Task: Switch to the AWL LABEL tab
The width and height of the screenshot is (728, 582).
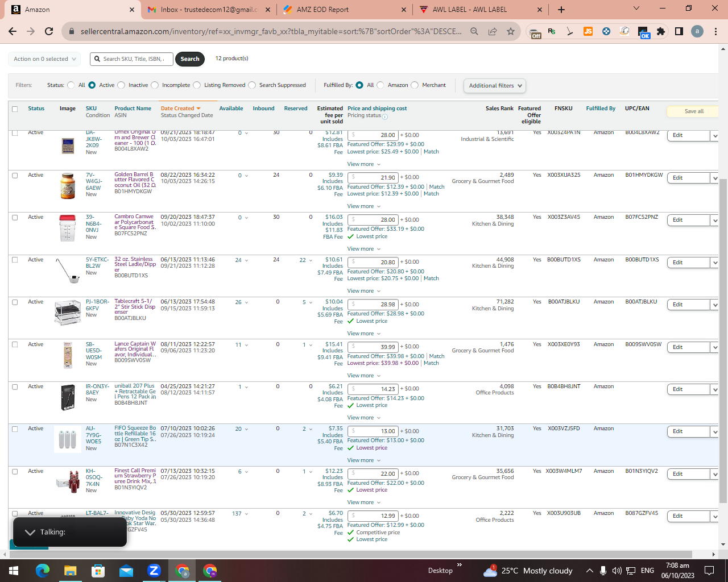Action: (x=481, y=9)
